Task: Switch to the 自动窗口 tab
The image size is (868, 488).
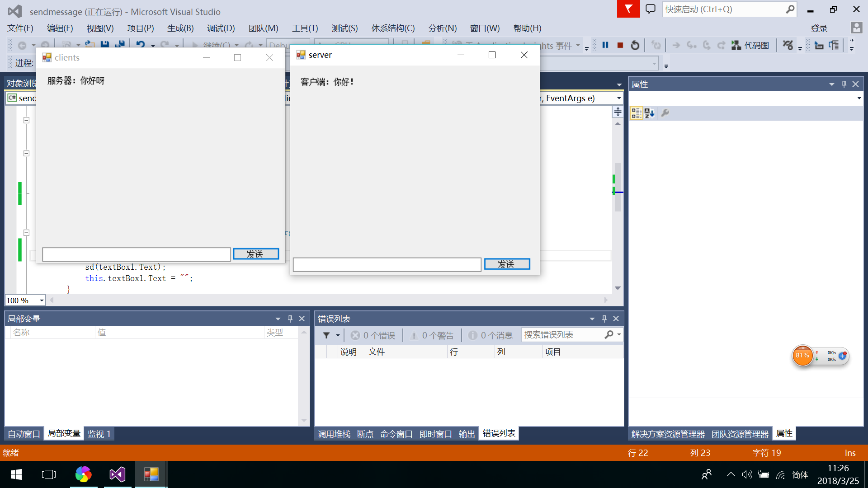Action: click(24, 434)
